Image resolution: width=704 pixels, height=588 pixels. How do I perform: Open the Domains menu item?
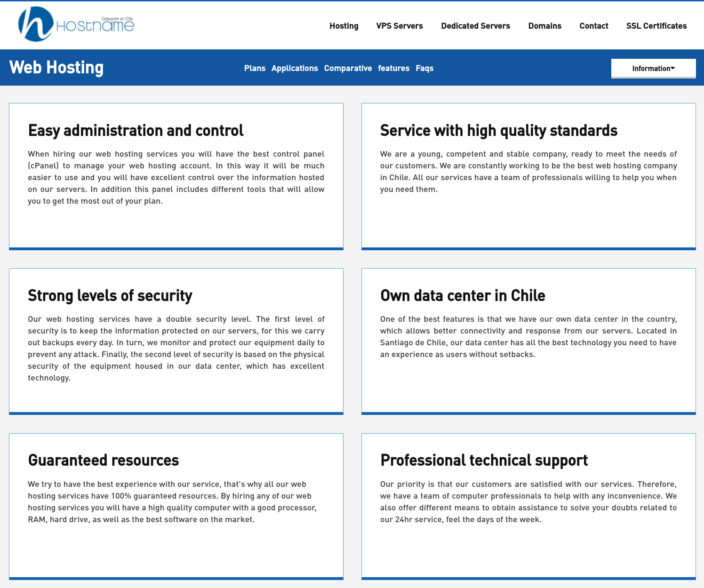[544, 26]
